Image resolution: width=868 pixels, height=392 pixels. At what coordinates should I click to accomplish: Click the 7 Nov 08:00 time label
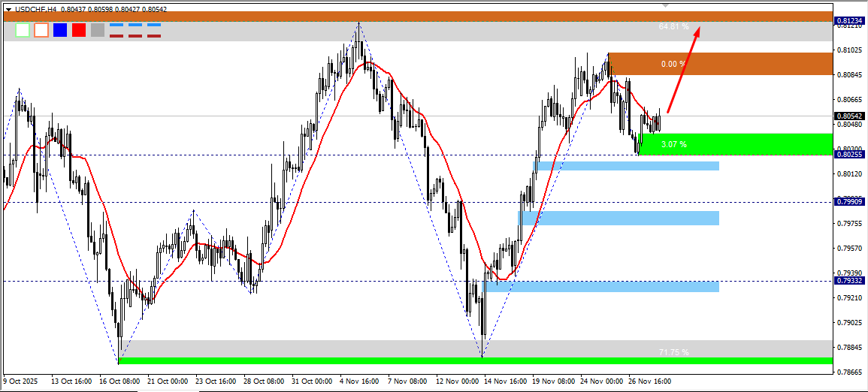pos(407,381)
